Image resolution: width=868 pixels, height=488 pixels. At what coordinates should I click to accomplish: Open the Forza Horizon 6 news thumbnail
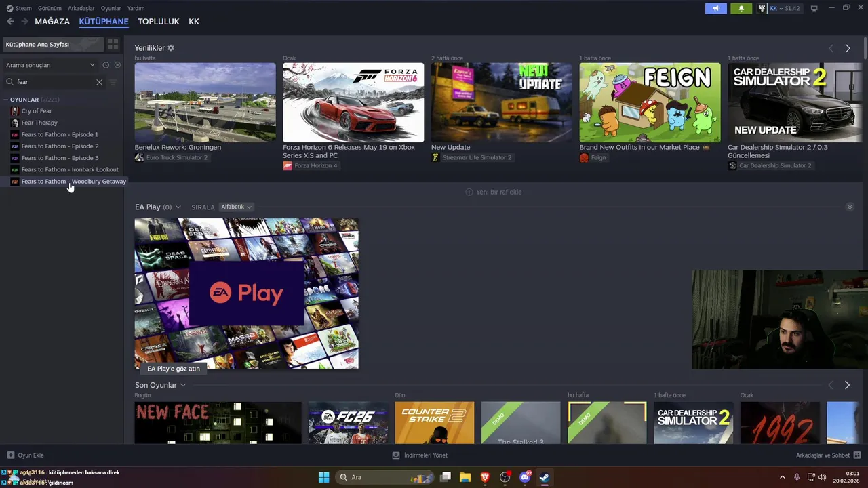[x=353, y=102]
